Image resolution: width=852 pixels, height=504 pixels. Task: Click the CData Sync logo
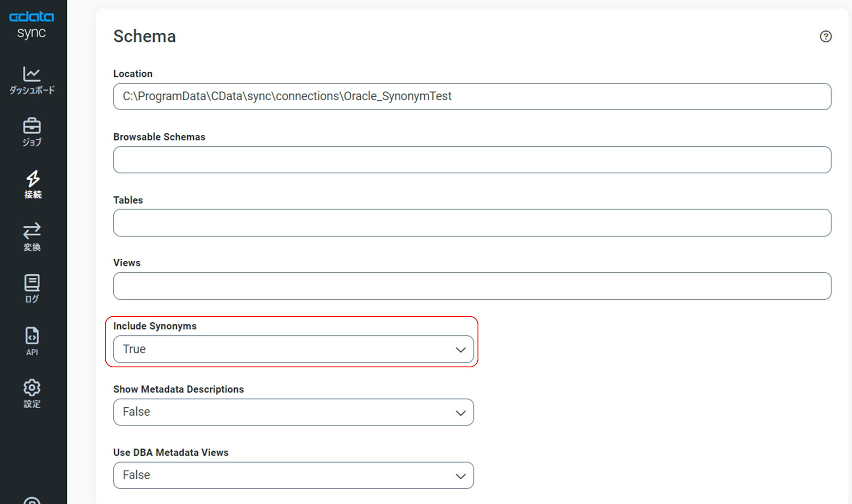[31, 25]
